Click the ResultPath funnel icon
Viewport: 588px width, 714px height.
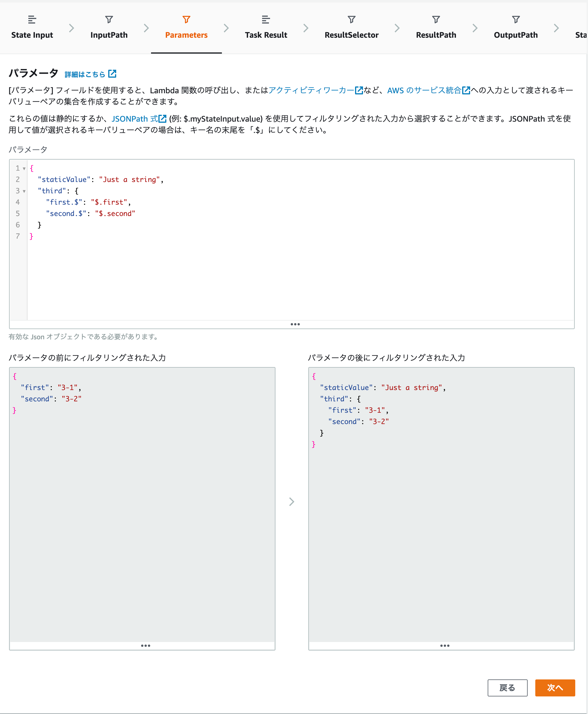tap(436, 20)
